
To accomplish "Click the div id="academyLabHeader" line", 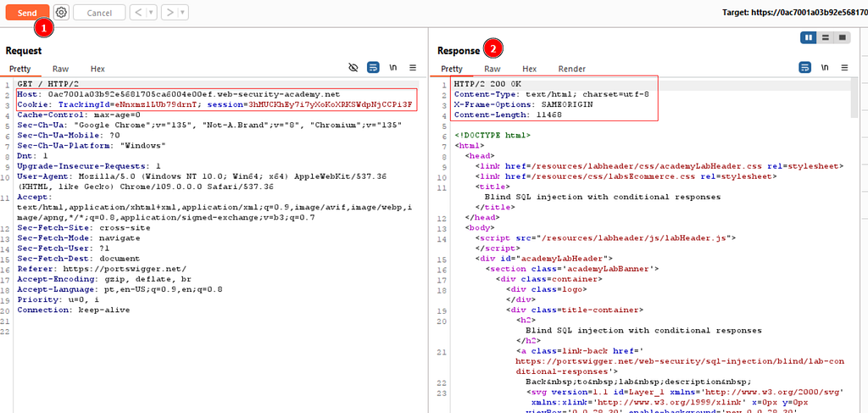I will [543, 258].
